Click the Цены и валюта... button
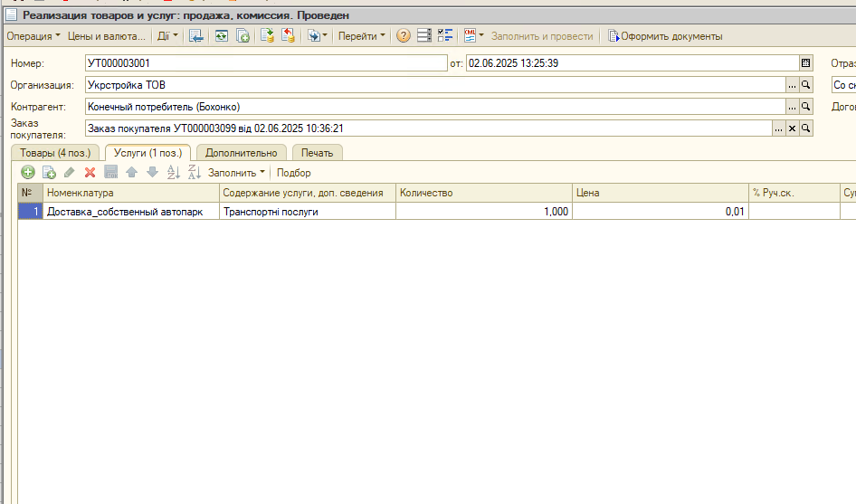This screenshot has height=504, width=856. click(107, 36)
